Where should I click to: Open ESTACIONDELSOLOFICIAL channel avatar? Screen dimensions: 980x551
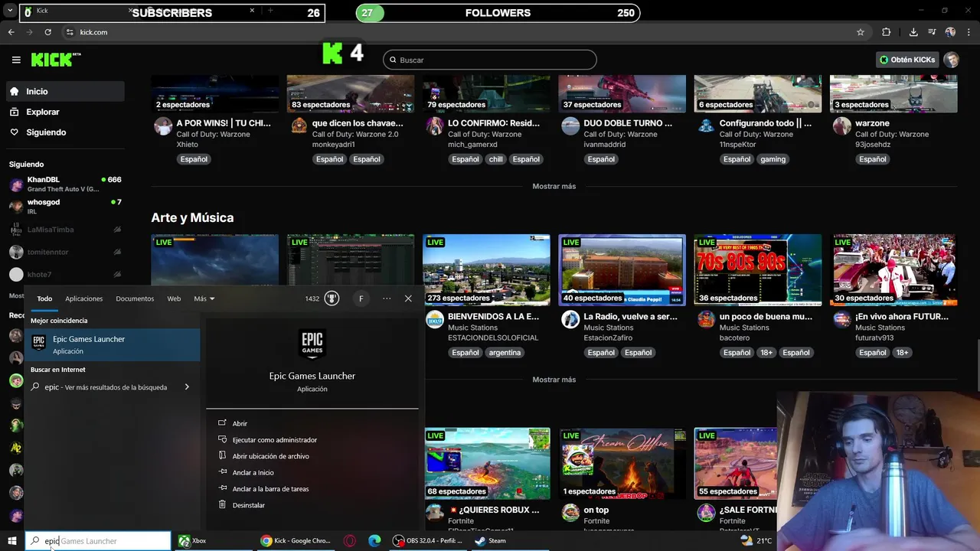tap(434, 320)
